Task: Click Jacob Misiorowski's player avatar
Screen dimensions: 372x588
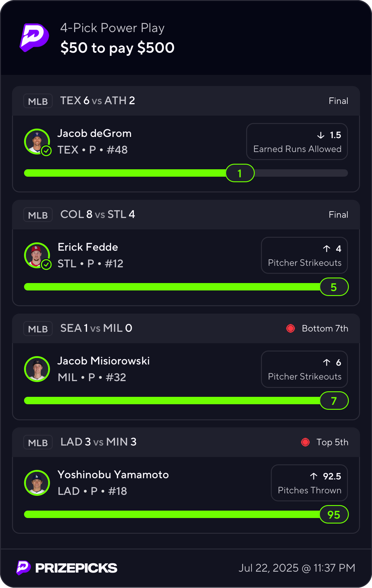Action: (x=37, y=369)
